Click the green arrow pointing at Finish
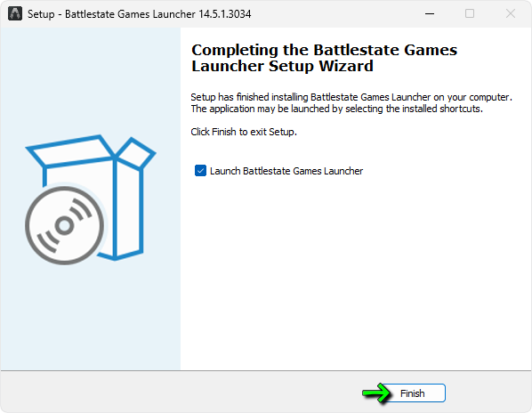This screenshot has width=532, height=413. click(x=377, y=393)
